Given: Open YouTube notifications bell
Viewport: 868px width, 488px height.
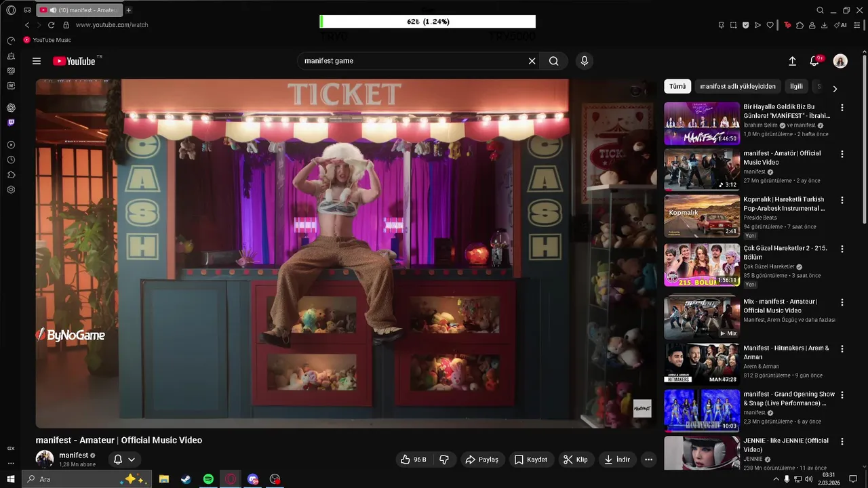Looking at the screenshot, I should tap(814, 61).
